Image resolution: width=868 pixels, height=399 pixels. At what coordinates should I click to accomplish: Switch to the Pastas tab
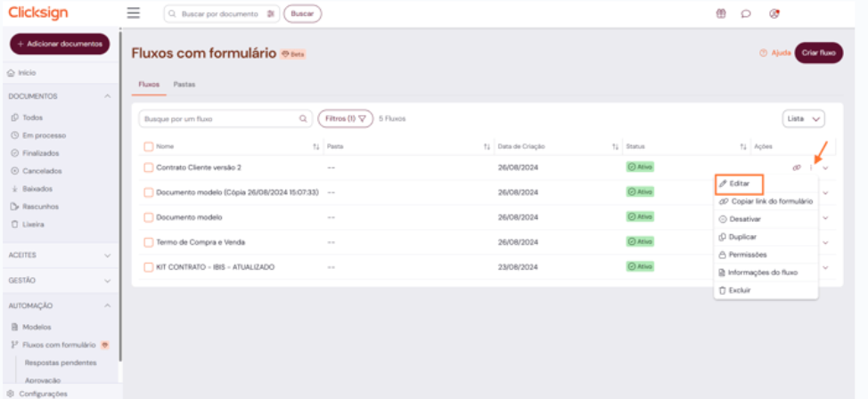(184, 84)
